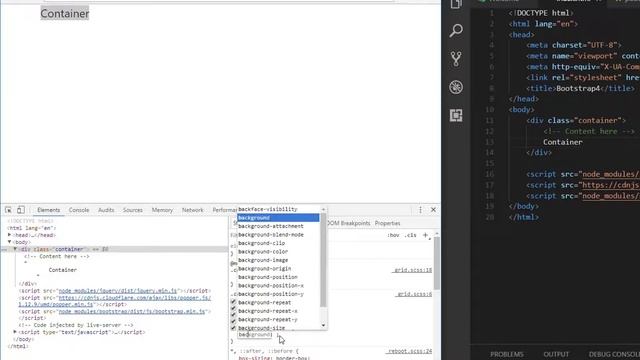
Task: Expand script type text/javascript node
Action: [x=15, y=332]
